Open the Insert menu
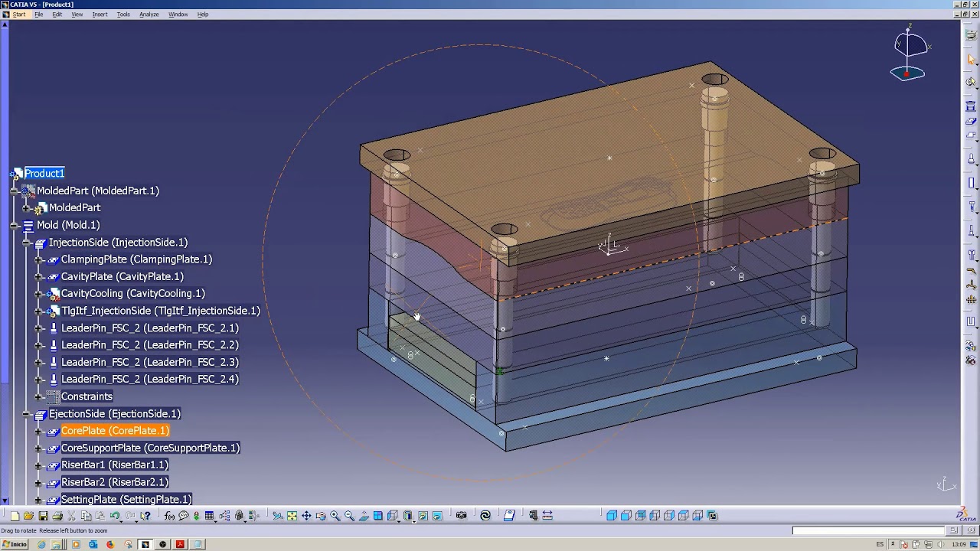This screenshot has width=980, height=551. click(100, 15)
